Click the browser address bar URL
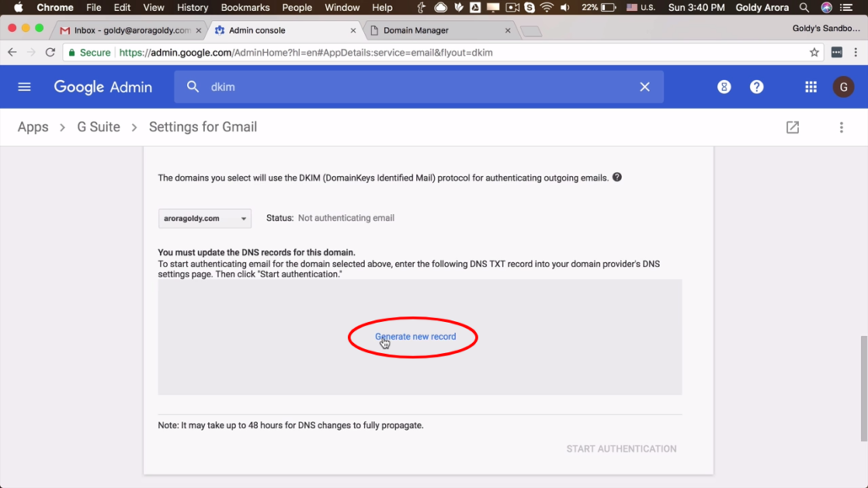The height and width of the screenshot is (488, 868). [306, 52]
